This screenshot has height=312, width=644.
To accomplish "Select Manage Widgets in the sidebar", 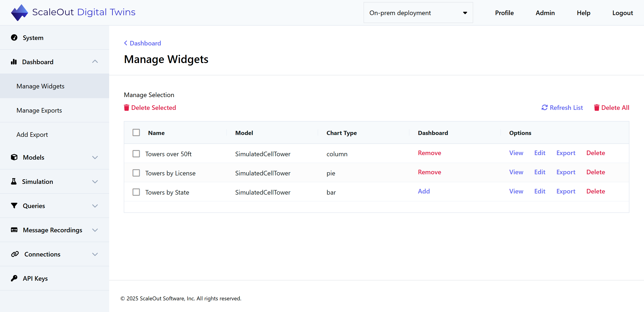I will (55, 86).
